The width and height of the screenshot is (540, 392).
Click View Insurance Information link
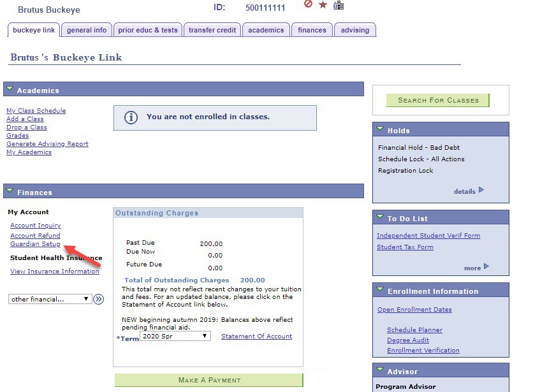click(x=55, y=271)
